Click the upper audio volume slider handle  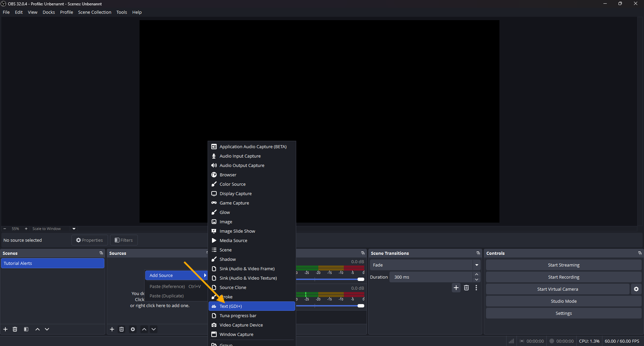tap(361, 279)
